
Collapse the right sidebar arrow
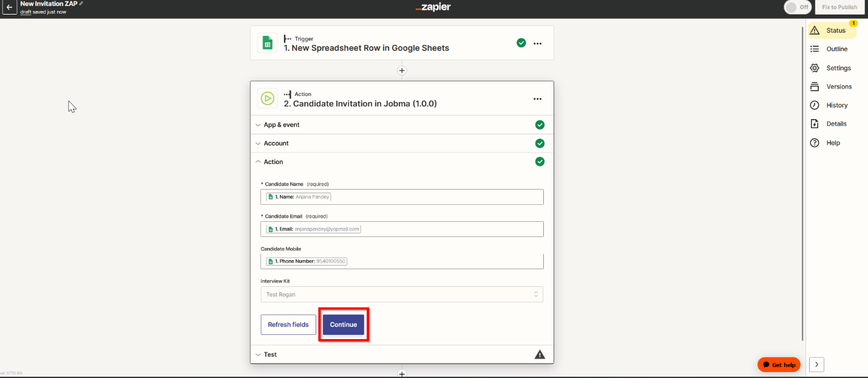(x=816, y=365)
